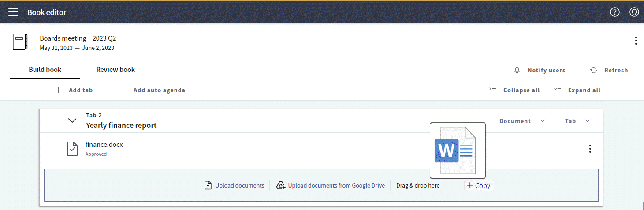
Task: Open the hamburger navigation menu
Action: pos(13,12)
